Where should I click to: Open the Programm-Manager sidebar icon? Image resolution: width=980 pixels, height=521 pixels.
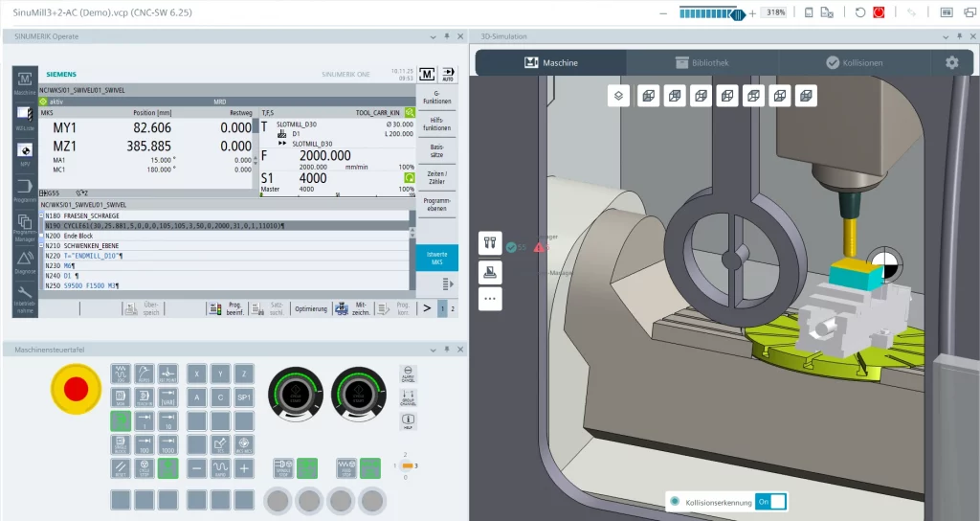[25, 225]
